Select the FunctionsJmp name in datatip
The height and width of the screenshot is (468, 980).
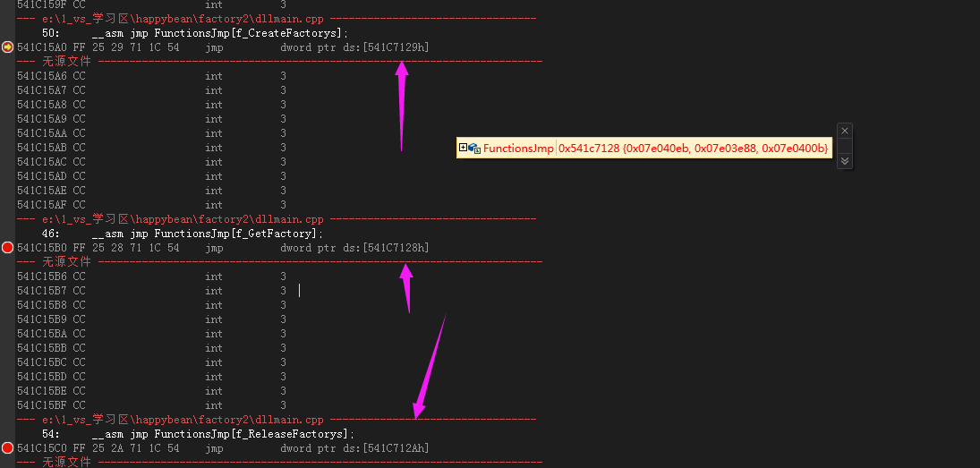(x=518, y=148)
